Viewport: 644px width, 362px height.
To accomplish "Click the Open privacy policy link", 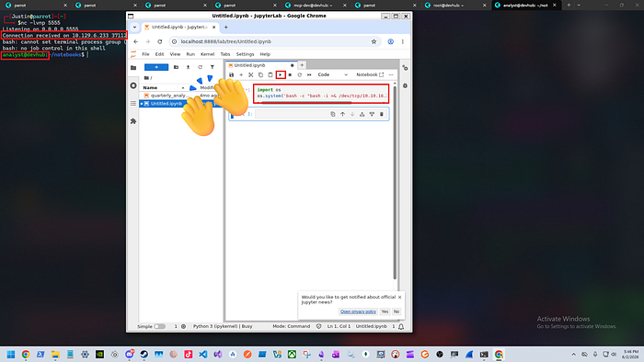I will 358,311.
